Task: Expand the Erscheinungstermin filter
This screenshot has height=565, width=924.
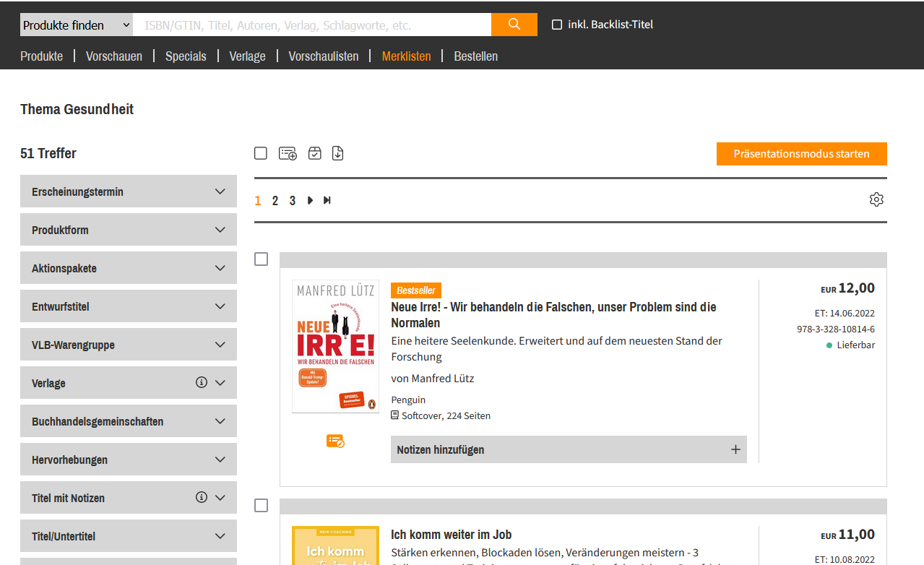Action: (x=129, y=191)
